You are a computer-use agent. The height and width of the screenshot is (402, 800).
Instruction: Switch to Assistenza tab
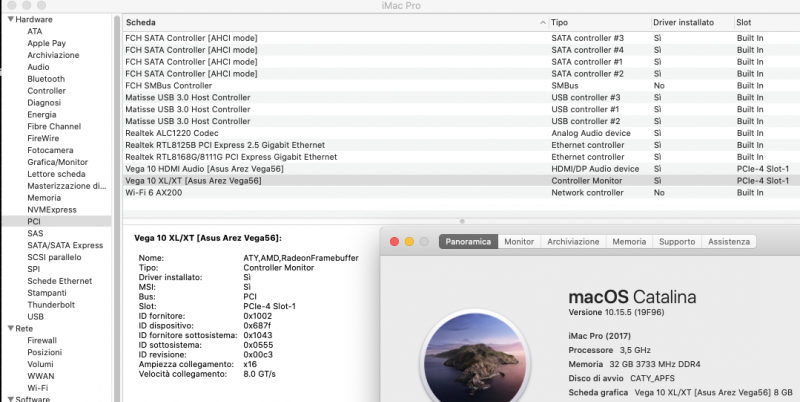click(x=729, y=242)
